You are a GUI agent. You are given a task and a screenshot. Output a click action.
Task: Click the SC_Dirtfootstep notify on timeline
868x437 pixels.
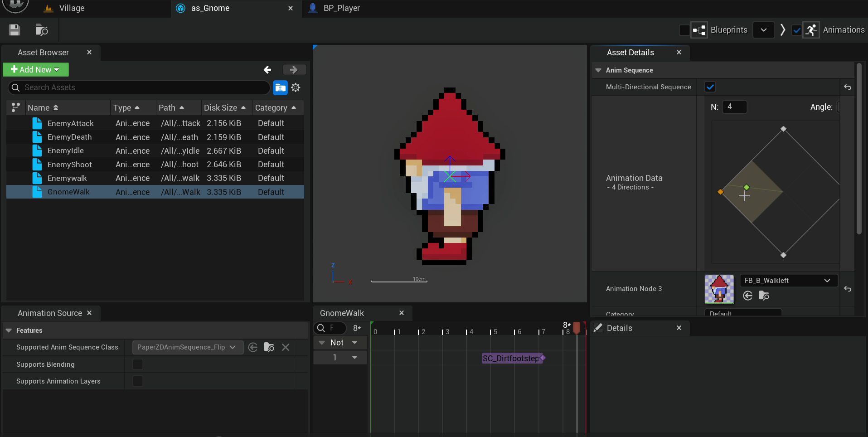512,358
